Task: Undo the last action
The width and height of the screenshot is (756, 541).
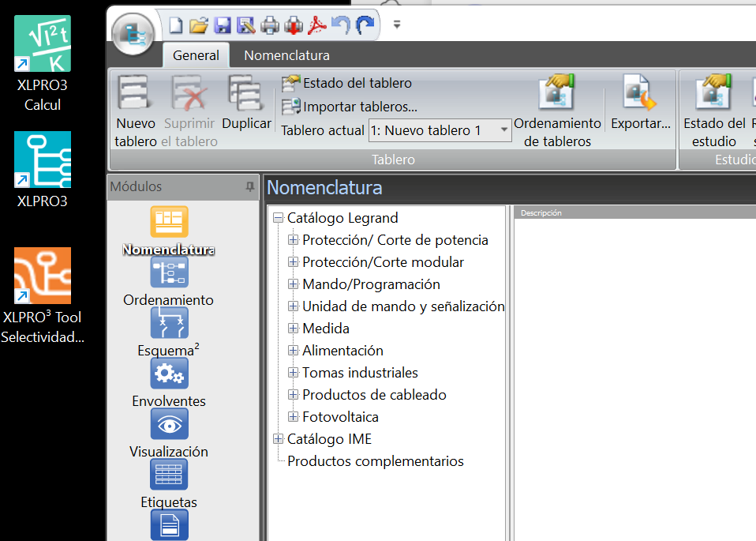Action: [x=341, y=24]
